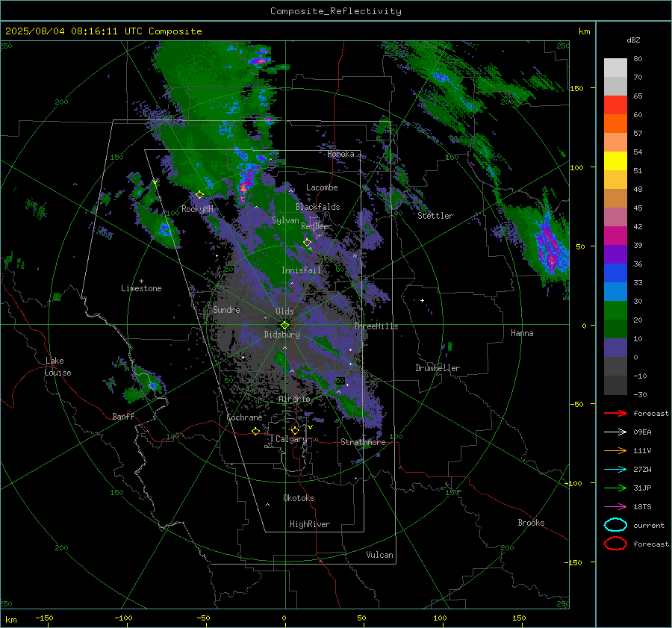Click the Airdrie city label
This screenshot has width=672, height=628.
[294, 399]
